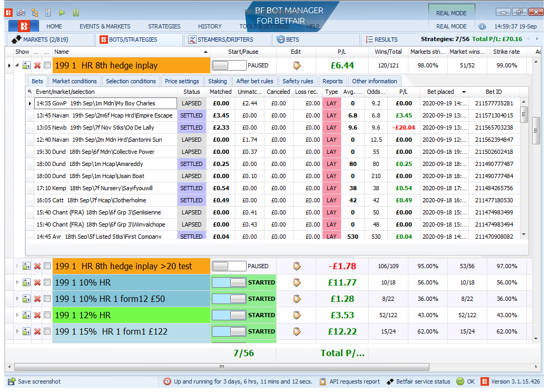Toggle start switch for 199 1 HR 8th hedge inplay
Screen dimensions: 548x392
229,65
